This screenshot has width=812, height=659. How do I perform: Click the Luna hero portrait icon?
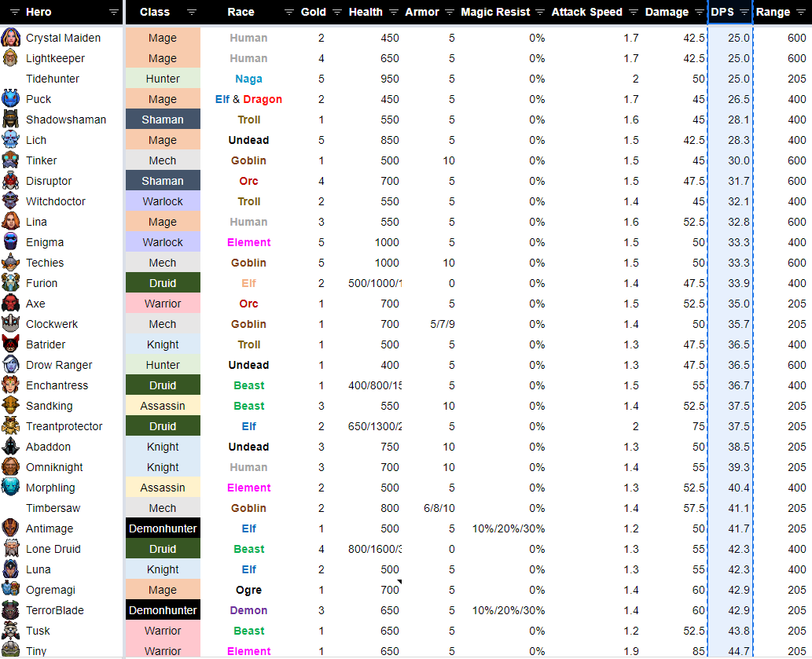[x=10, y=569]
